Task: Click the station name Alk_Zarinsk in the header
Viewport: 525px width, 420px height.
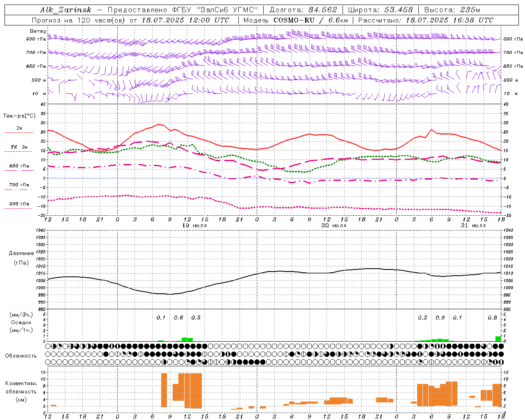Action: pos(66,10)
